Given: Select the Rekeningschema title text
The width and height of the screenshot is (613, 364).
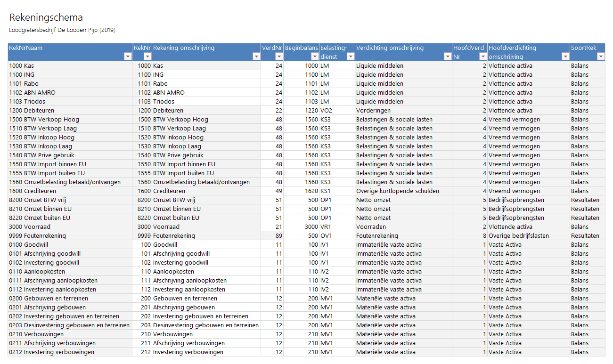Looking at the screenshot, I should 46,17.
